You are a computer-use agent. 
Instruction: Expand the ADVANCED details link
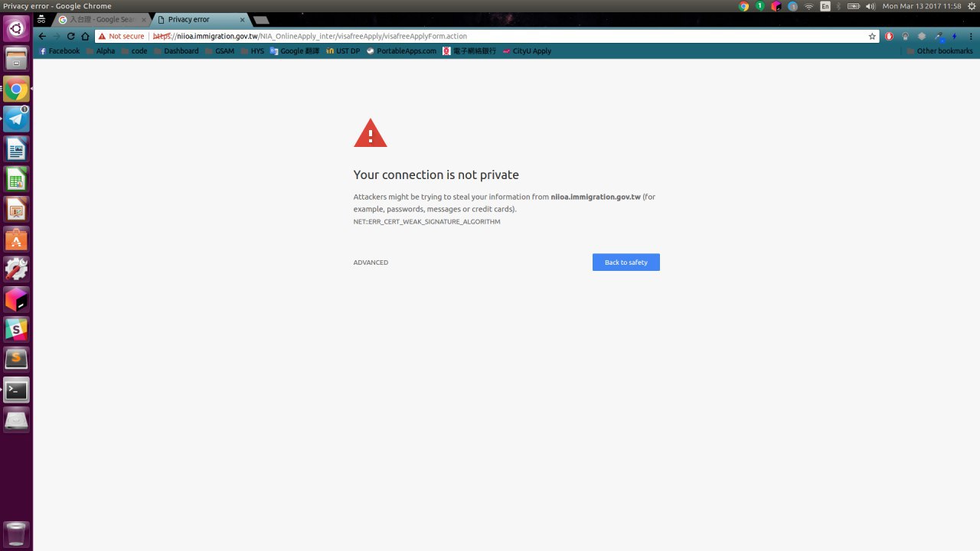tap(371, 262)
